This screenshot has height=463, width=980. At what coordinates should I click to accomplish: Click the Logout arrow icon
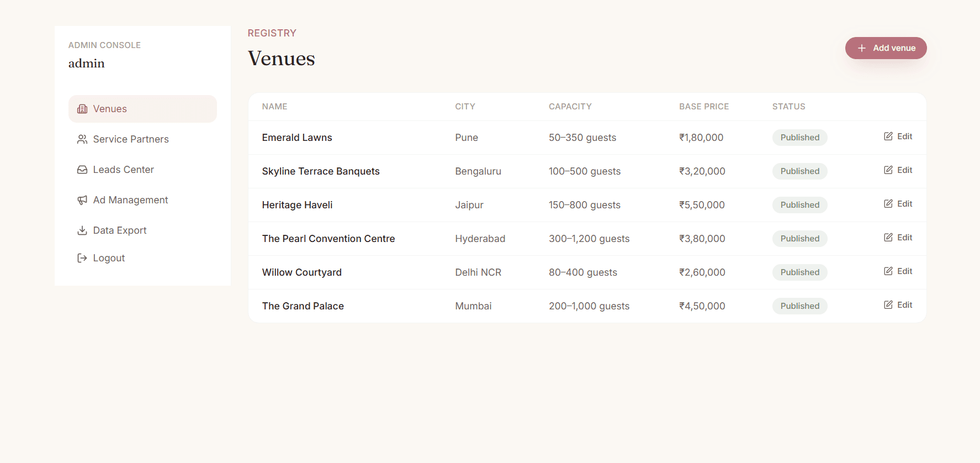click(x=82, y=258)
